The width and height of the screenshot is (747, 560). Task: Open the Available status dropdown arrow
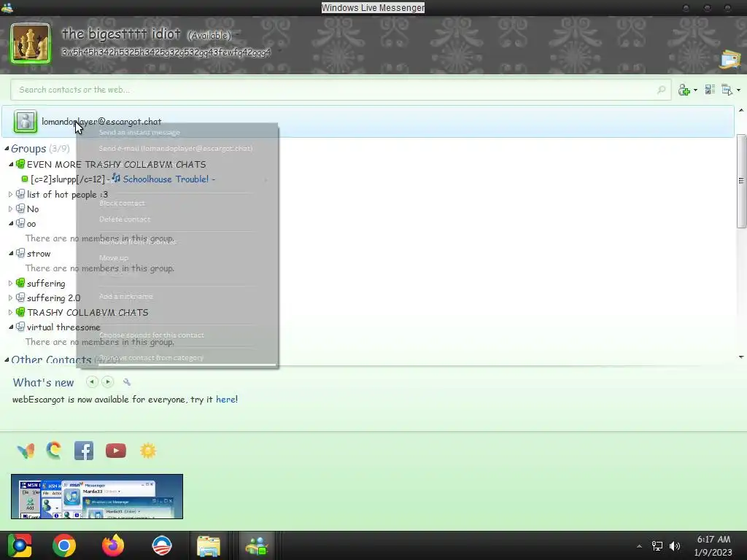pos(237,35)
